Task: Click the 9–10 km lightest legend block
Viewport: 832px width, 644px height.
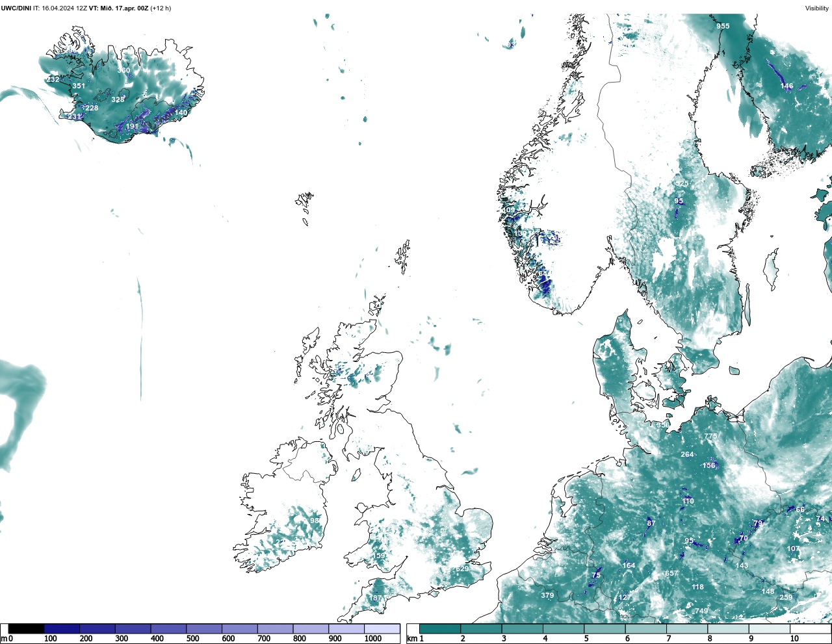Action: 770,628
